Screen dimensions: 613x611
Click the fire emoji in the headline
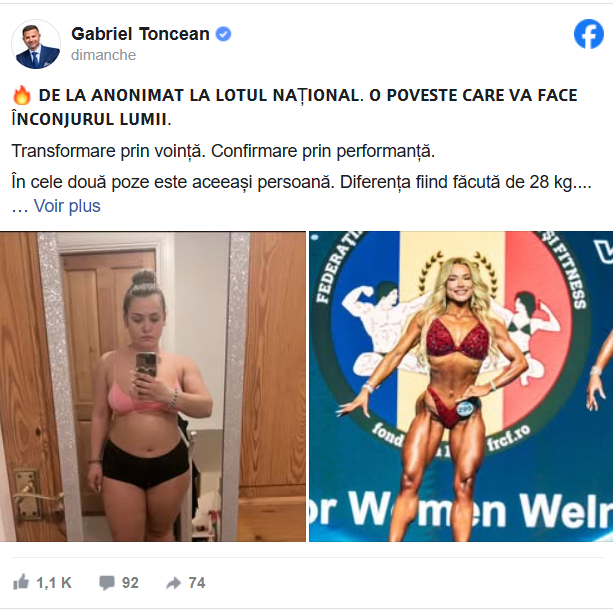pyautogui.click(x=22, y=95)
